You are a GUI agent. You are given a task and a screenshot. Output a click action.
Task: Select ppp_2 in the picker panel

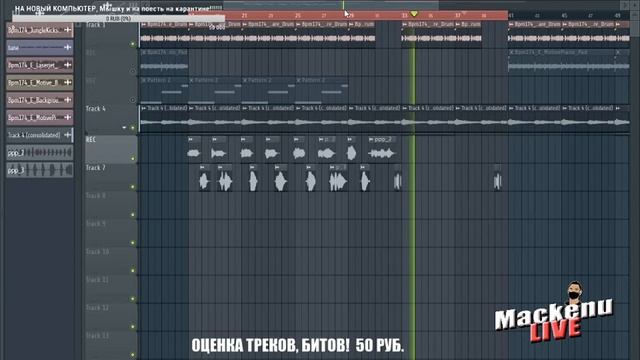(40, 153)
